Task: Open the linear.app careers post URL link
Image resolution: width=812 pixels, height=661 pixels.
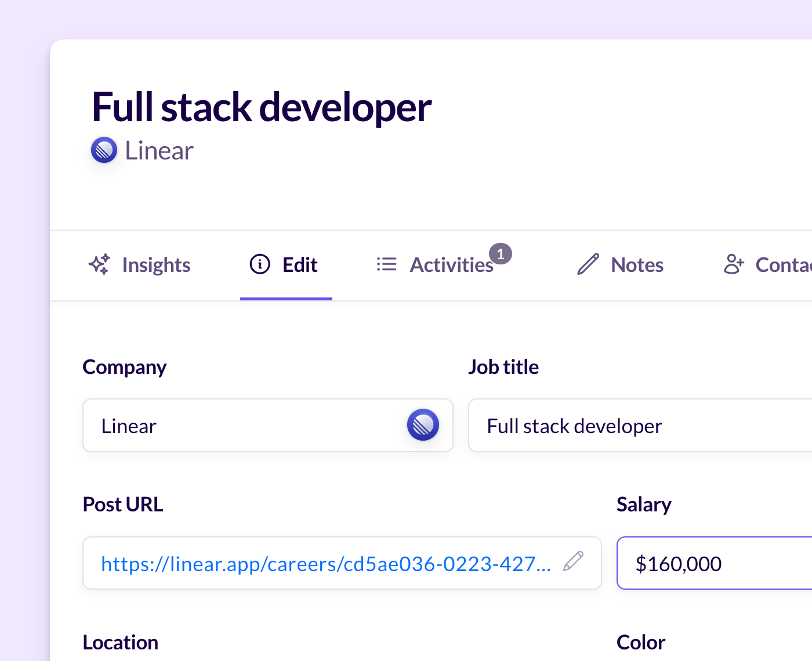Action: coord(326,564)
